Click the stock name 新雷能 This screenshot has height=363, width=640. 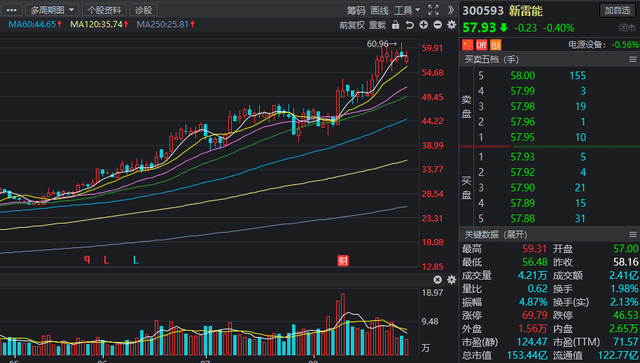pos(526,11)
